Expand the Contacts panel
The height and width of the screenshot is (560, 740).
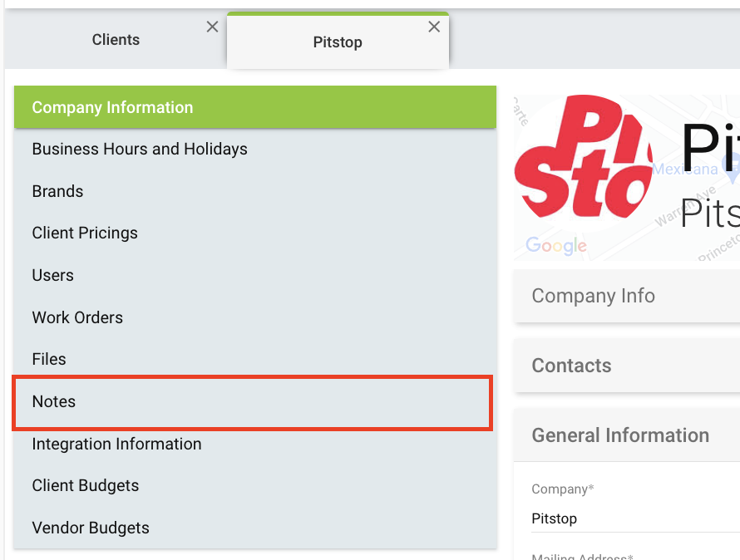tap(627, 366)
